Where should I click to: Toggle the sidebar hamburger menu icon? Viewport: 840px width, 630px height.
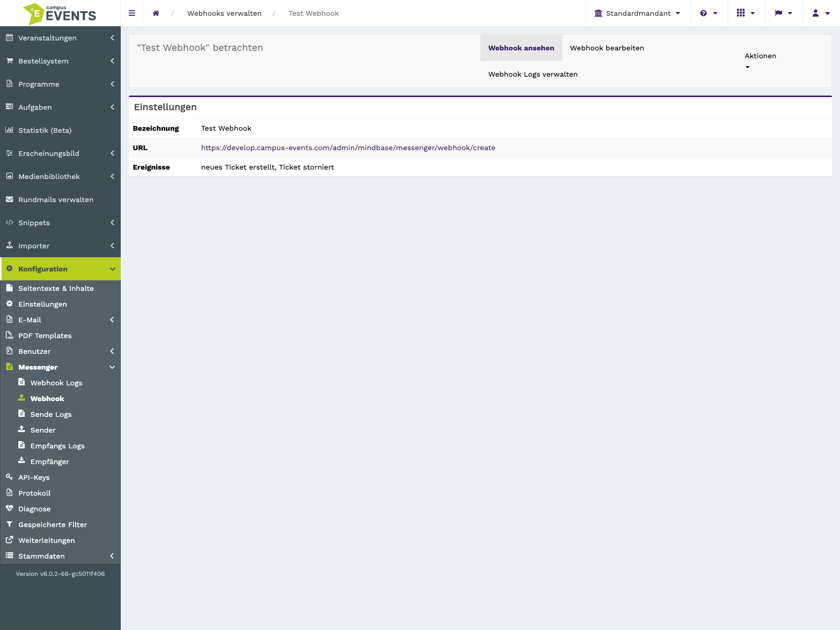(x=132, y=13)
